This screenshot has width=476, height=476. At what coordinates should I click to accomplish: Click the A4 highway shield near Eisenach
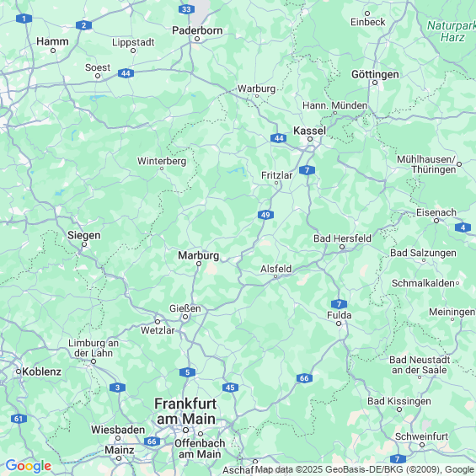tap(463, 227)
